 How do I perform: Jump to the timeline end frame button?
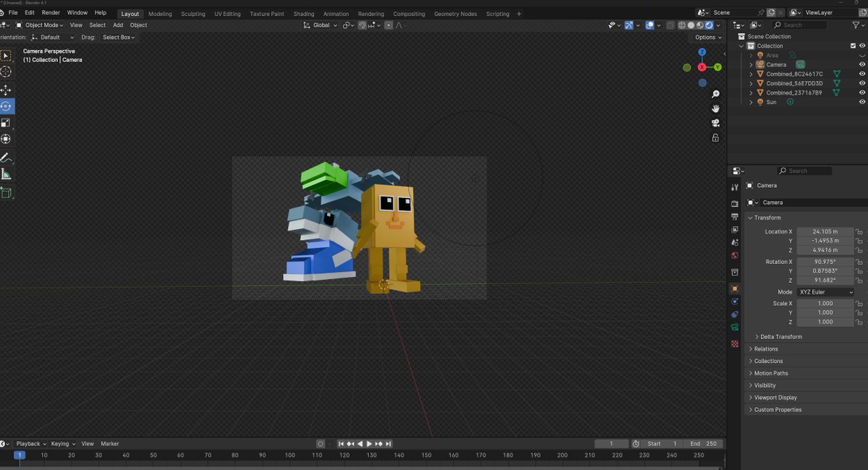coord(388,444)
